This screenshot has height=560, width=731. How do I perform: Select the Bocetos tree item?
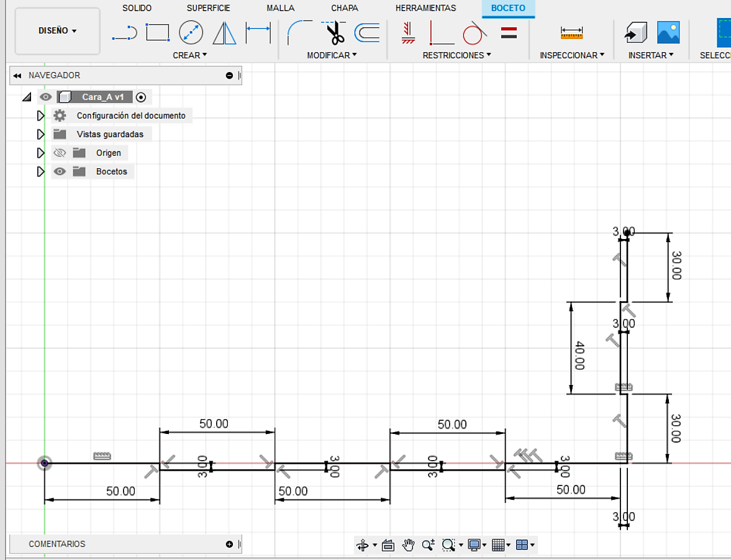tap(111, 171)
